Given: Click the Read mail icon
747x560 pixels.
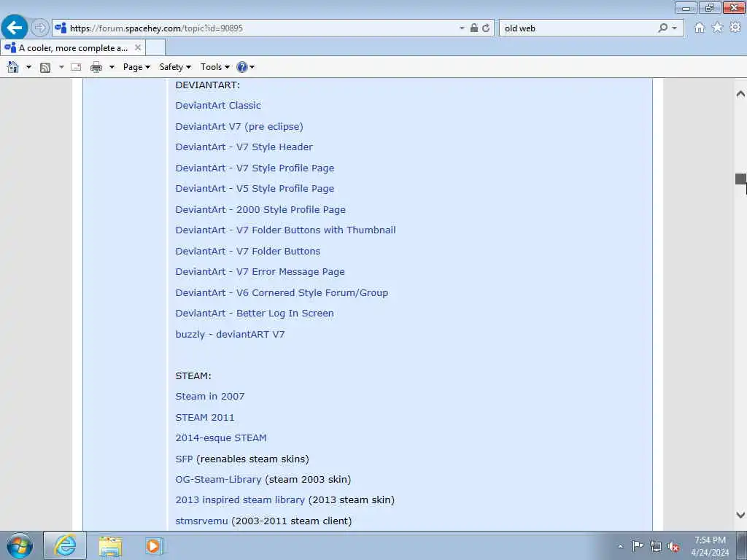Looking at the screenshot, I should pyautogui.click(x=76, y=67).
